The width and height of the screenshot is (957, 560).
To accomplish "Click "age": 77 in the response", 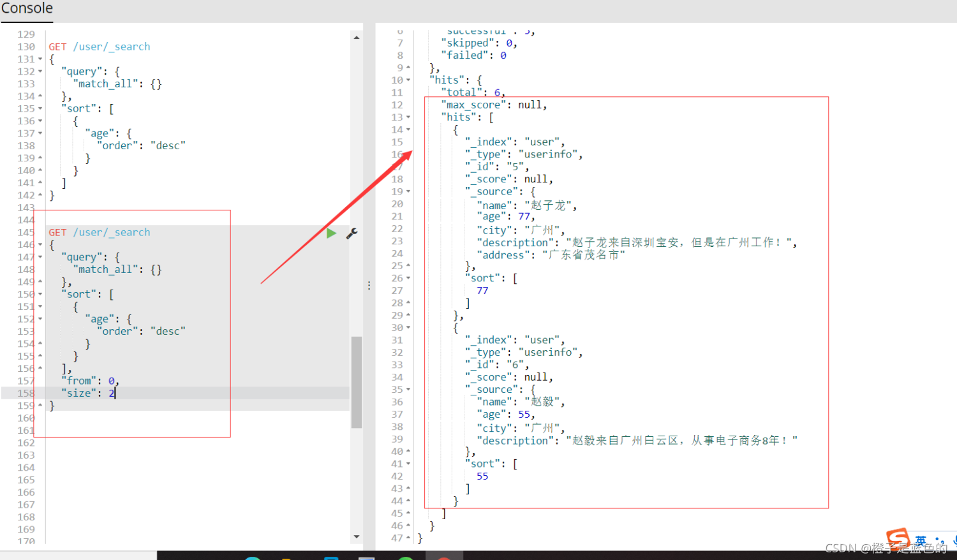I will (506, 217).
